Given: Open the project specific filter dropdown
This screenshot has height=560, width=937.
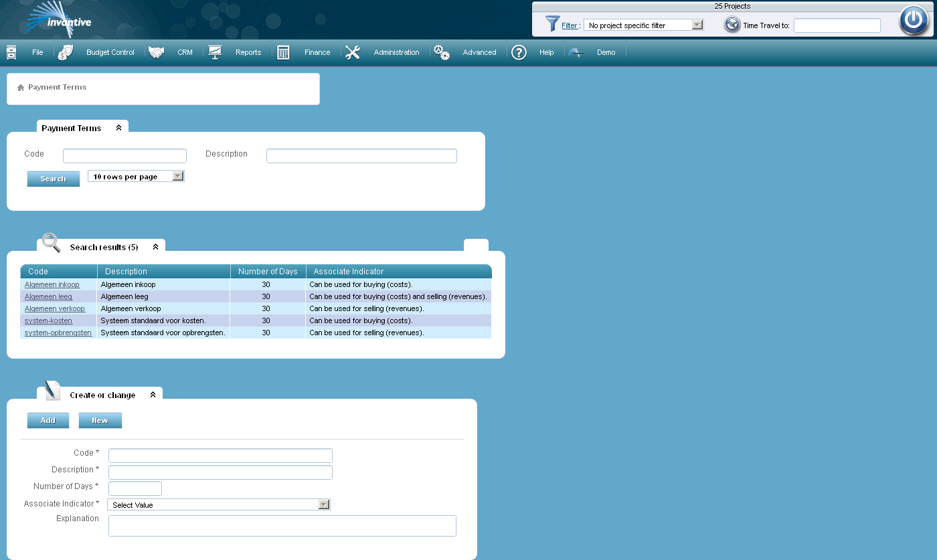Looking at the screenshot, I should 697,25.
